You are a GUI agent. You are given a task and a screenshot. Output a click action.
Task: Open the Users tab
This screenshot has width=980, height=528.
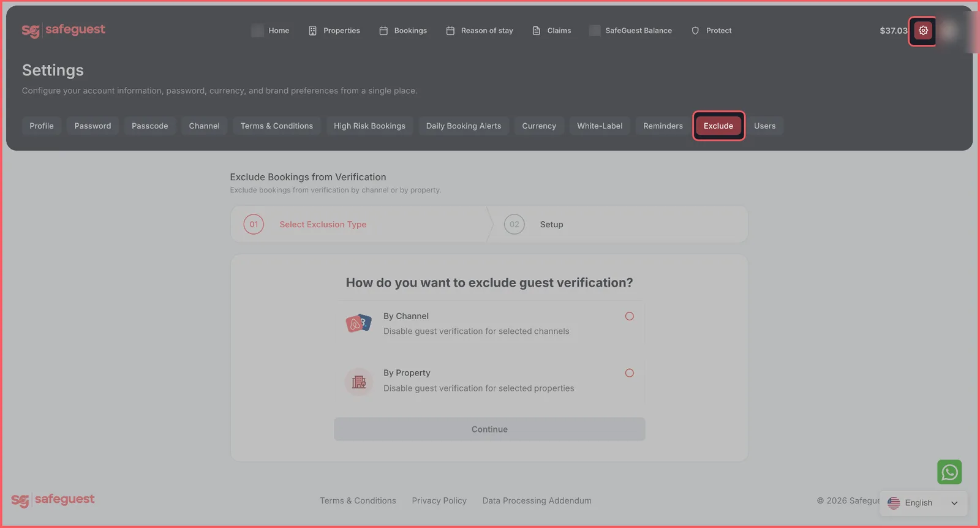(764, 126)
